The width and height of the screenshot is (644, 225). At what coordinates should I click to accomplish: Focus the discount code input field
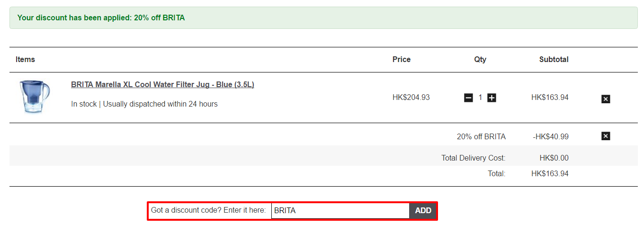340,211
